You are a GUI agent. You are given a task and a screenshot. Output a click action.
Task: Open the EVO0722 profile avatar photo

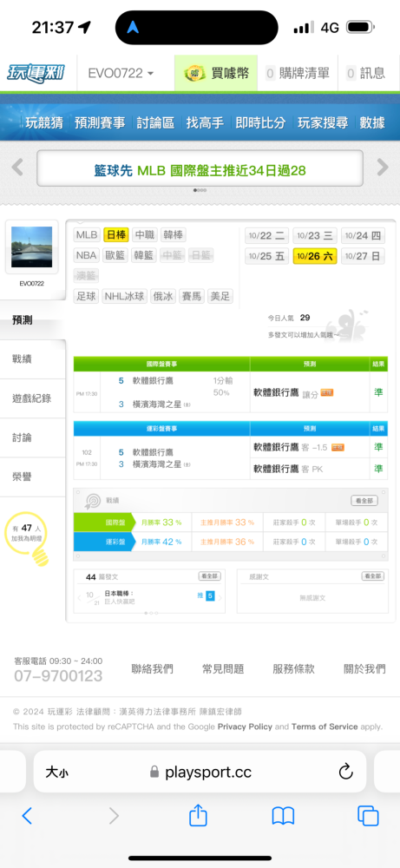click(31, 247)
